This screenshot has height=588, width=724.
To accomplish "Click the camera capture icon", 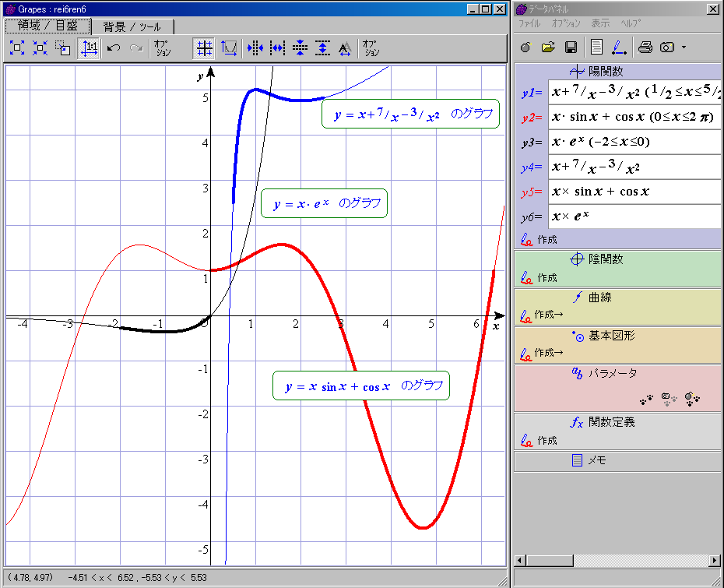I will [x=667, y=47].
